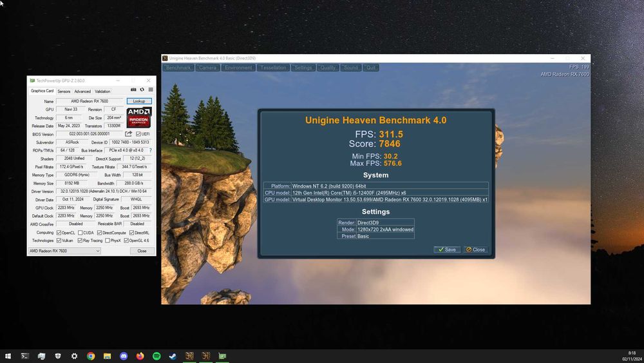Toggle Vulkan checkbox
Viewport: 644px width, 363px height.
(59, 240)
